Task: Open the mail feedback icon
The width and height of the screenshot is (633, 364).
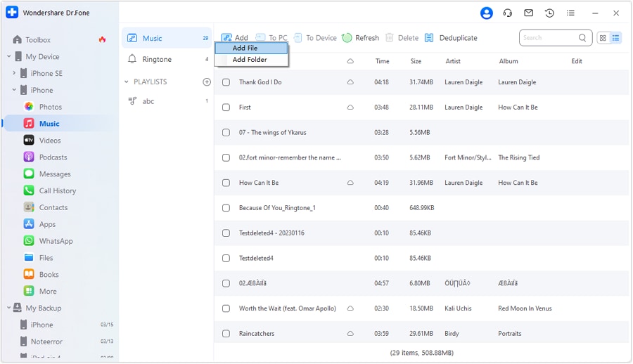Action: [528, 13]
